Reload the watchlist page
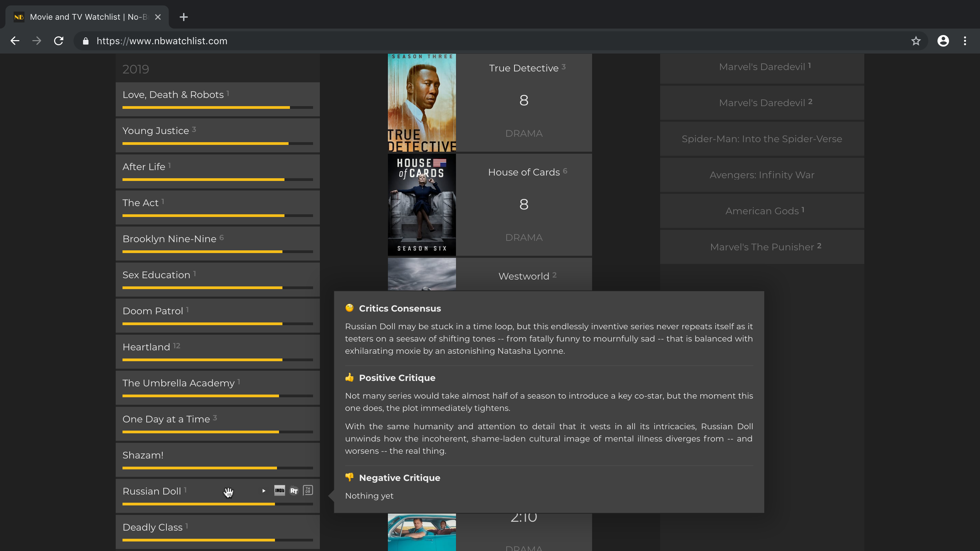Screen dimensions: 980x551 point(59,41)
